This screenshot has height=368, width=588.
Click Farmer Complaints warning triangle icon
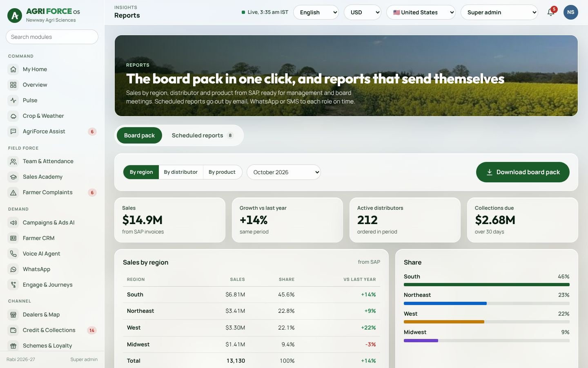click(x=13, y=193)
